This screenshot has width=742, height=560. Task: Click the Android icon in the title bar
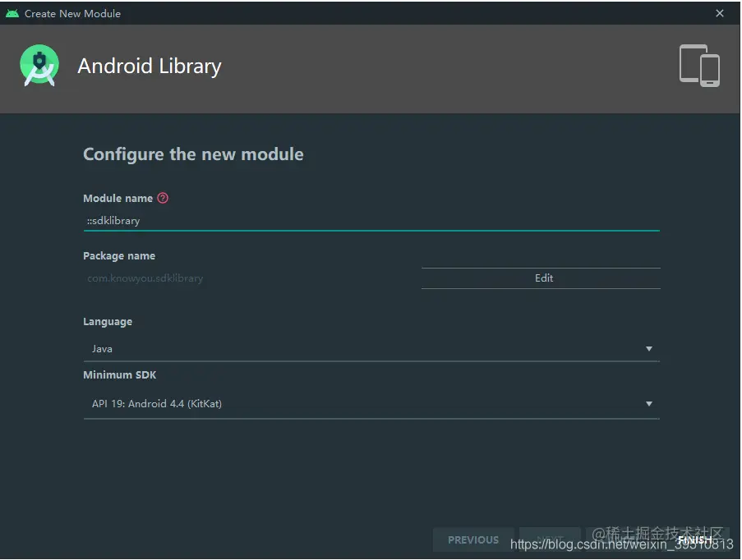tap(12, 13)
